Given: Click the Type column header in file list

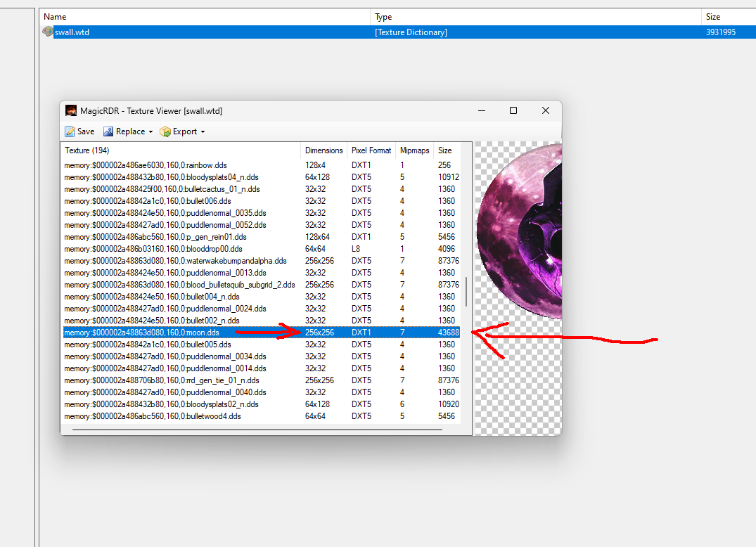Looking at the screenshot, I should click(536, 16).
